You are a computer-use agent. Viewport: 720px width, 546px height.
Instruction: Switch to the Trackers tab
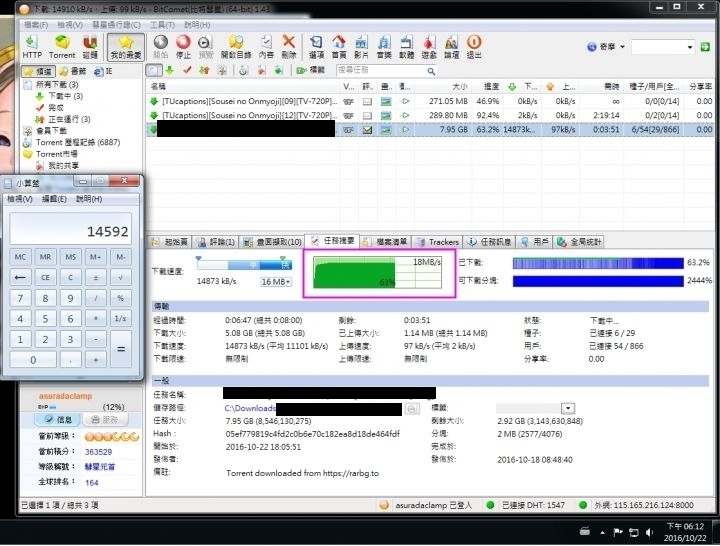tap(437, 242)
